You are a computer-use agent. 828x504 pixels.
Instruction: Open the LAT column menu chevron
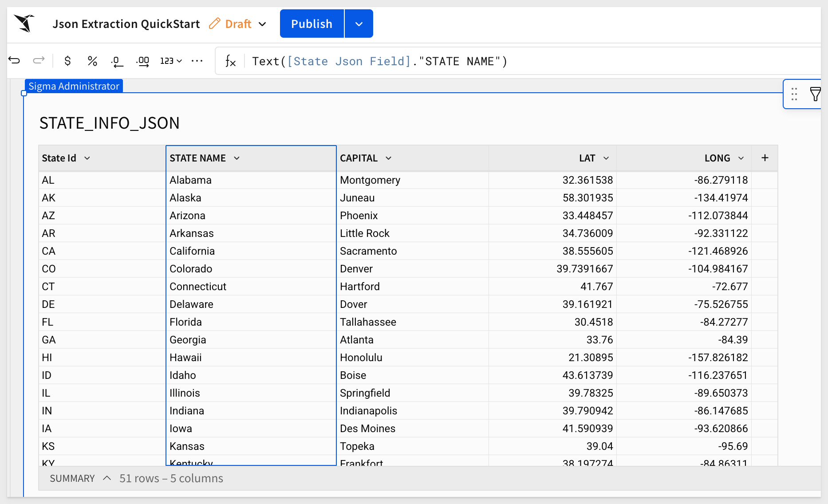click(x=606, y=158)
